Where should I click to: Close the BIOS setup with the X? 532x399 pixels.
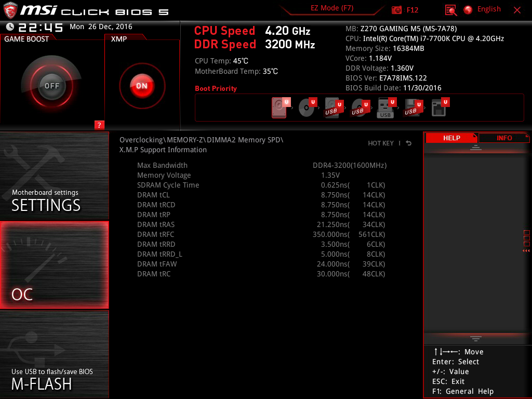pos(517,10)
